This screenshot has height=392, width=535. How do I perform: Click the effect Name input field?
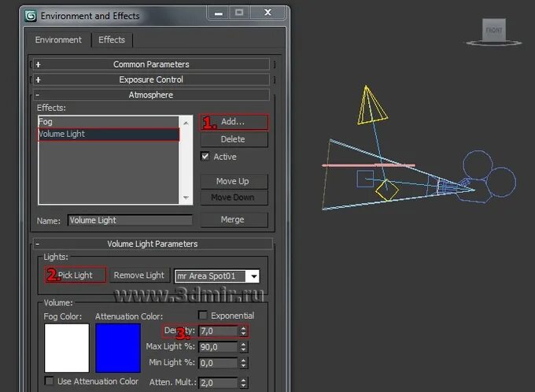pyautogui.click(x=130, y=220)
